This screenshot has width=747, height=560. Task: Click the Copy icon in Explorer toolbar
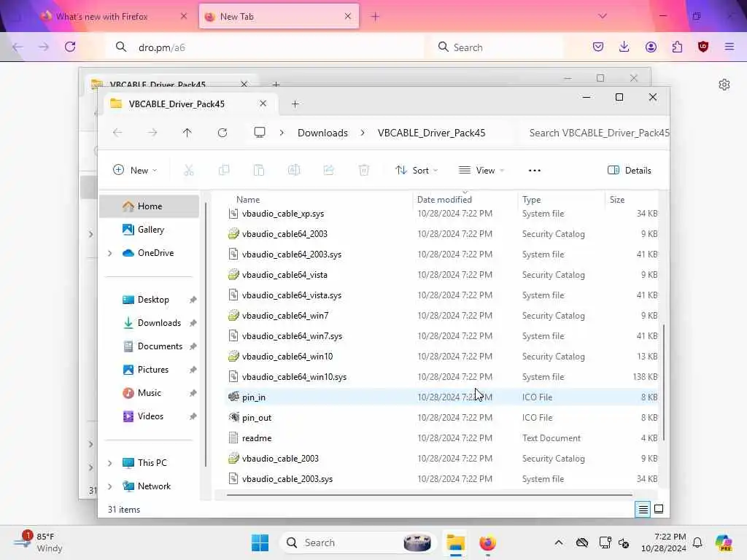point(224,170)
